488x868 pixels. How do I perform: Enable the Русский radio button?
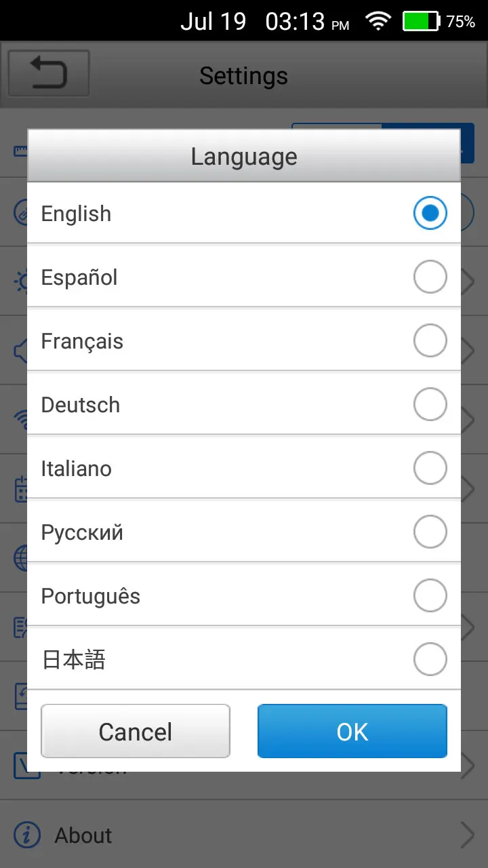coord(430,532)
